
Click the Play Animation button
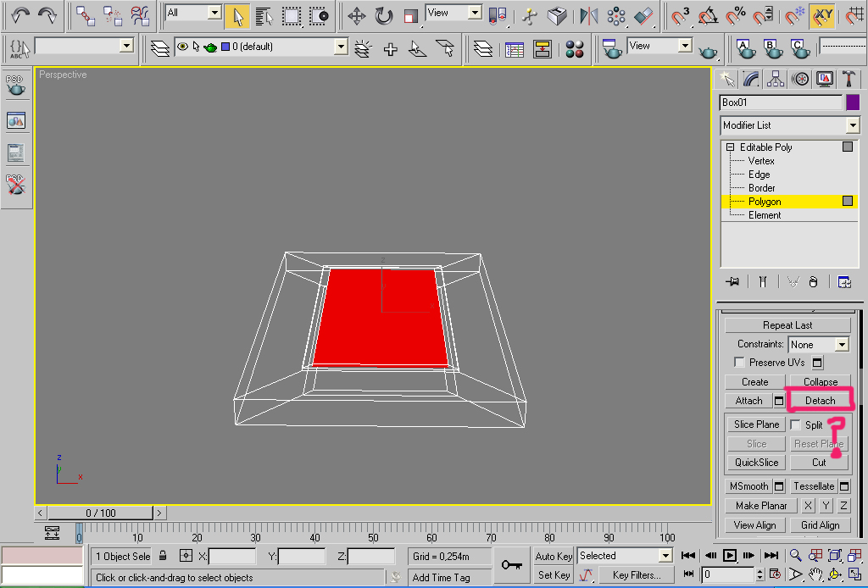(730, 555)
